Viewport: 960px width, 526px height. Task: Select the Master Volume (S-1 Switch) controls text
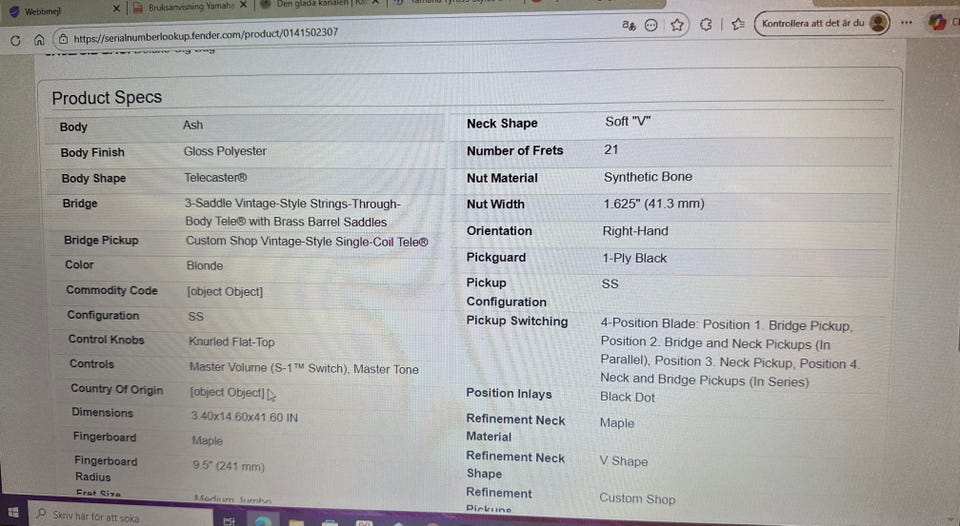(304, 368)
